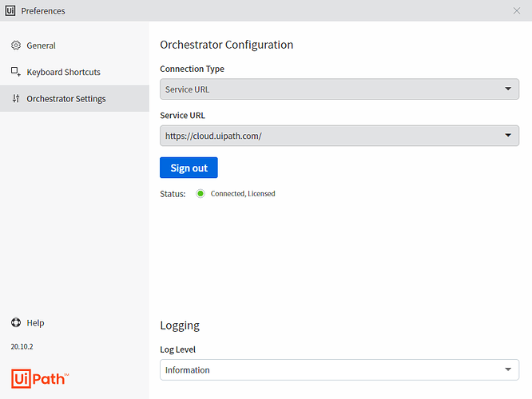
Task: Click the UiPath logo at bottom left
Action: tap(40, 378)
